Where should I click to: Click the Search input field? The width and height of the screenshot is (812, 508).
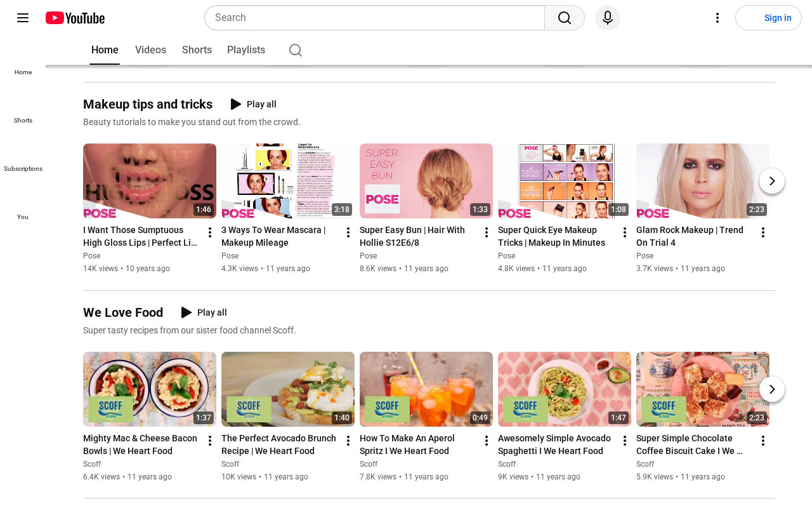pyautogui.click(x=374, y=18)
